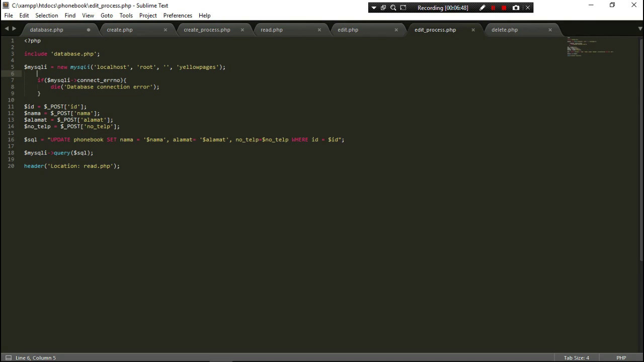
Task: Click line number 16 in the gutter
Action: 11,139
